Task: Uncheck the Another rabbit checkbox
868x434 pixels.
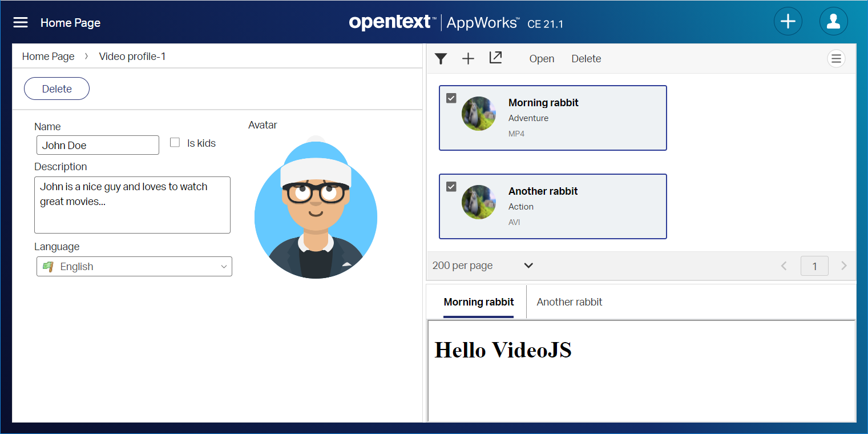Action: (x=451, y=187)
